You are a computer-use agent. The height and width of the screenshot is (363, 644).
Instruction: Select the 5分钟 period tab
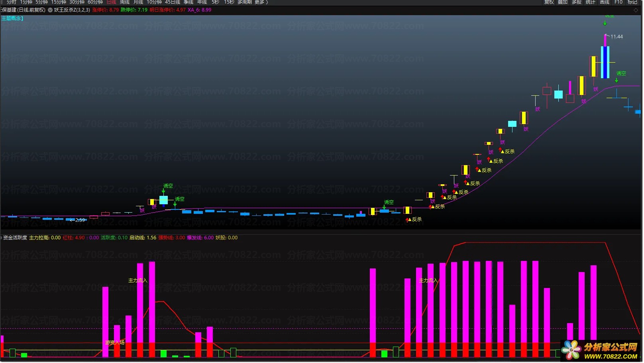[x=41, y=2]
